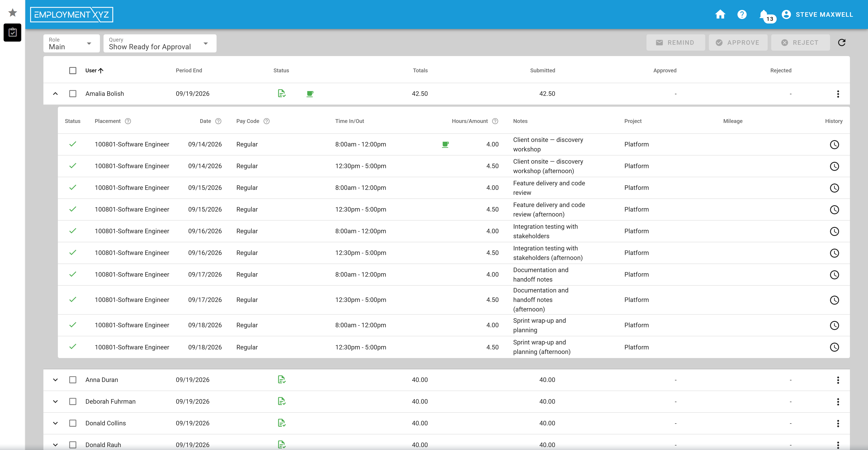The width and height of the screenshot is (868, 450).
Task: Open more options menu for Amalia Bolish
Action: [838, 94]
